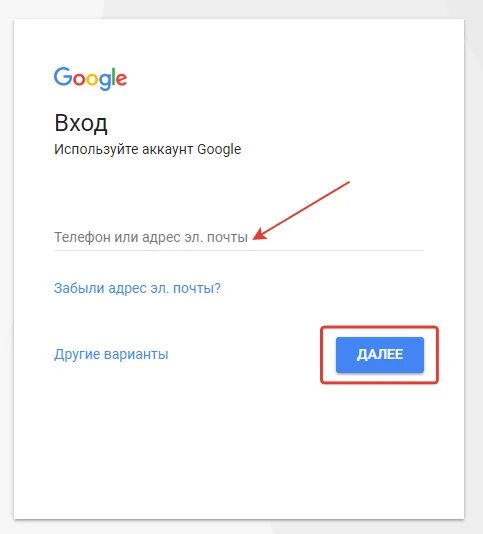
Task: Click the red letter e in Google logo
Action: click(x=121, y=79)
